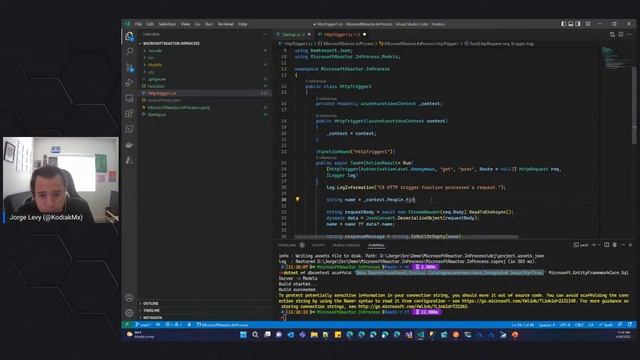Expand the bottom sidebar section below TIMELINE
Viewport: 640px width, 360px height.
click(x=153, y=317)
